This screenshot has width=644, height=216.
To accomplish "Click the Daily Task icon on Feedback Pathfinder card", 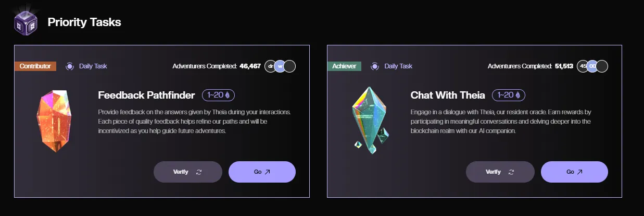I will [70, 66].
